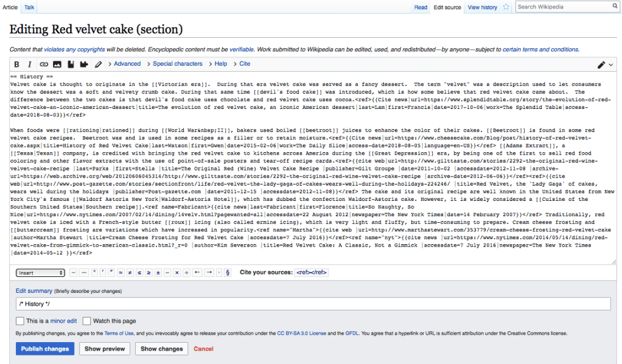Switch to the View history tab
The height and width of the screenshot is (364, 622).
coord(482,7)
